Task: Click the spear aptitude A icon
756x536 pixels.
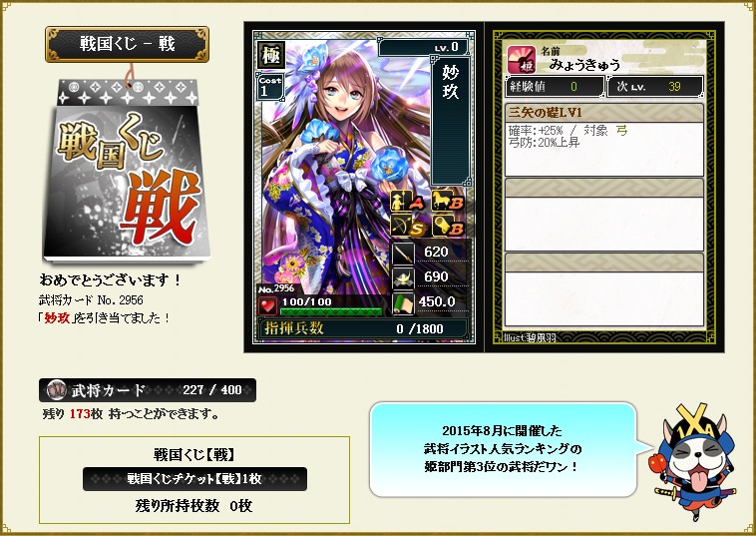Action: click(x=407, y=201)
